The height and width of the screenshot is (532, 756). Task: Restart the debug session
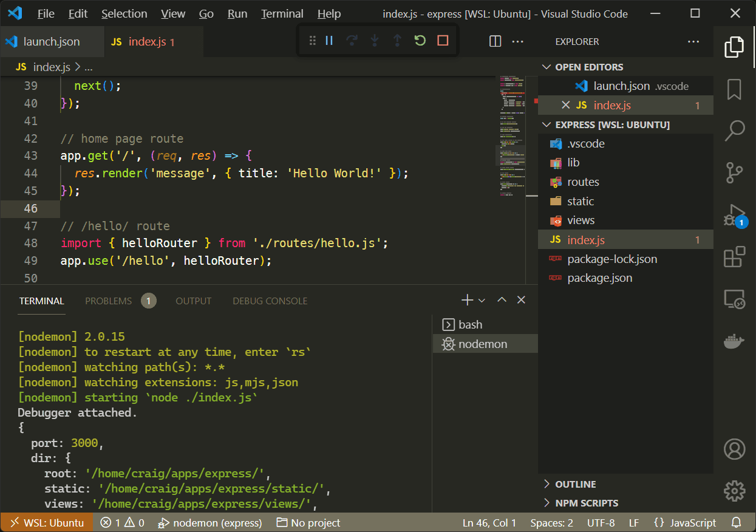pos(420,41)
